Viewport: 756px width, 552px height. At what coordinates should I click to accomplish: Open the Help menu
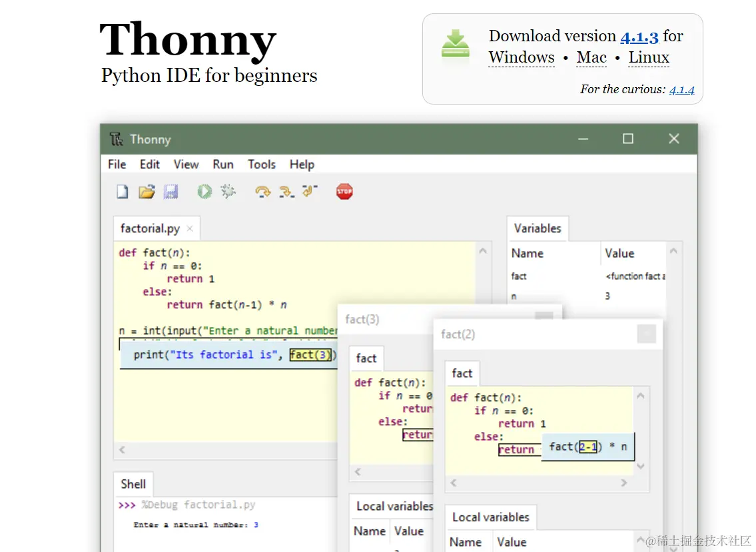[302, 164]
